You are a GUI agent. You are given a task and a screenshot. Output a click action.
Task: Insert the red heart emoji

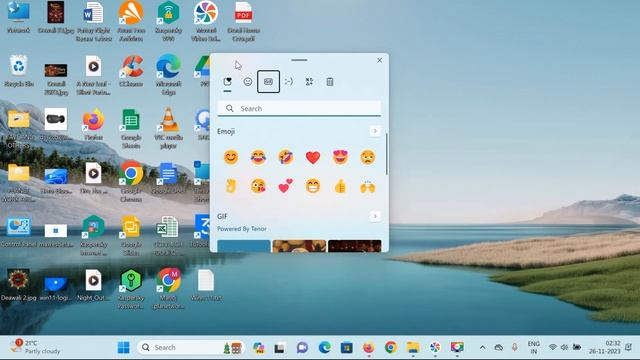pyautogui.click(x=313, y=157)
